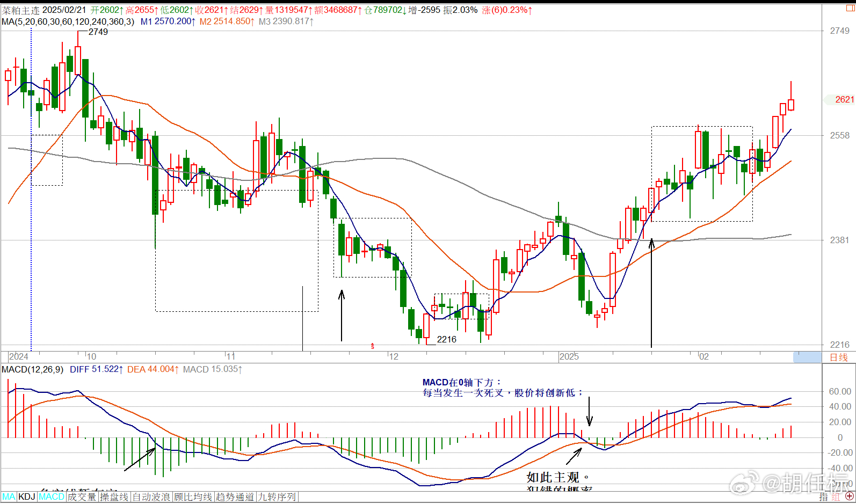856x504 pixels.
Task: Select the MACD indicator tab
Action: (x=52, y=497)
